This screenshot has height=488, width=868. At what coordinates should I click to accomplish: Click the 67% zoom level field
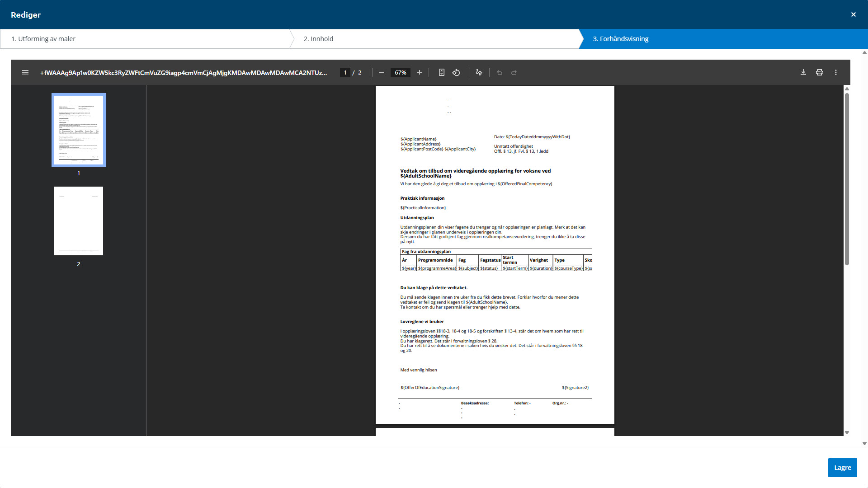[401, 72]
